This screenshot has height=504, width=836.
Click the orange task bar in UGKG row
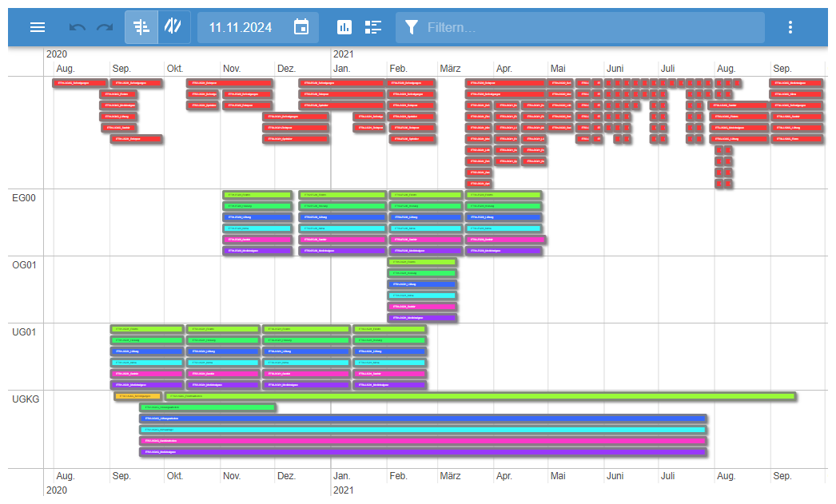click(137, 396)
